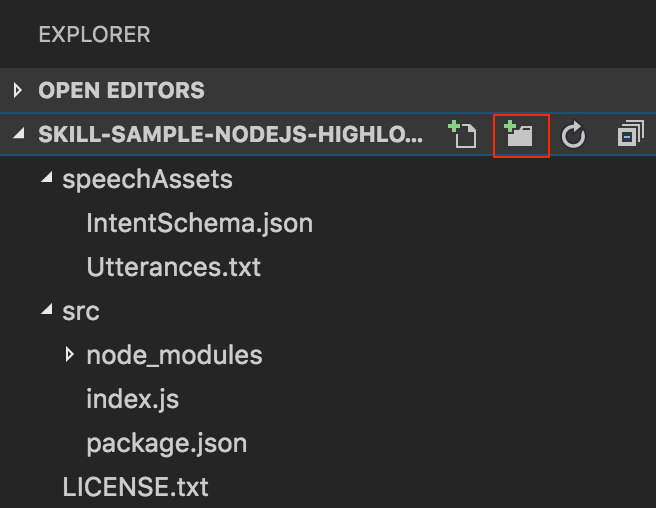Collapse the src folder arrow
Screen dimensions: 656x508
[46, 311]
